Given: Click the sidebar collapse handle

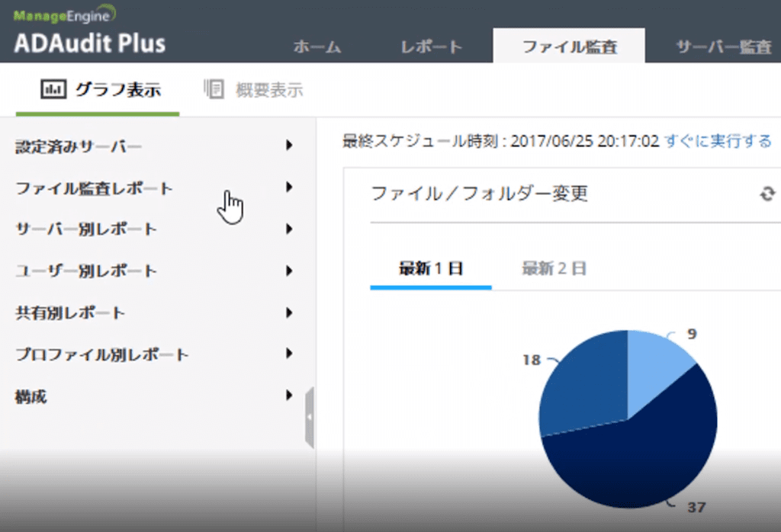Looking at the screenshot, I should pyautogui.click(x=310, y=418).
